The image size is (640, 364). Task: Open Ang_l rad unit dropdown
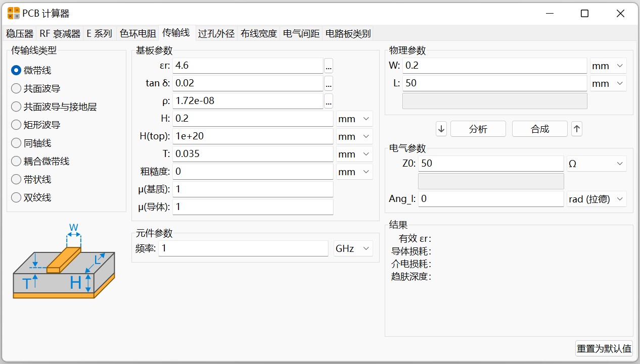[597, 199]
